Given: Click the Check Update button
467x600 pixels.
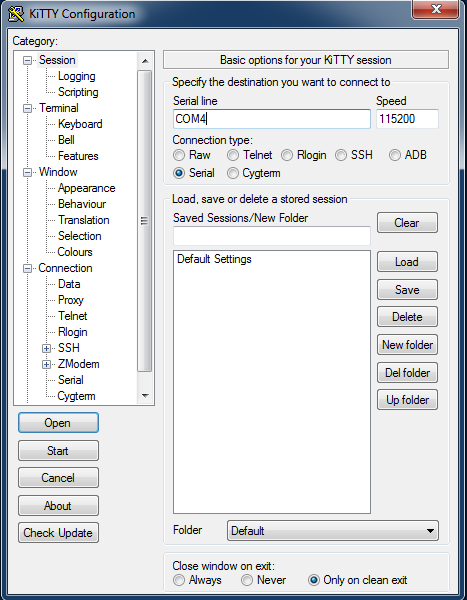Looking at the screenshot, I should pos(58,533).
